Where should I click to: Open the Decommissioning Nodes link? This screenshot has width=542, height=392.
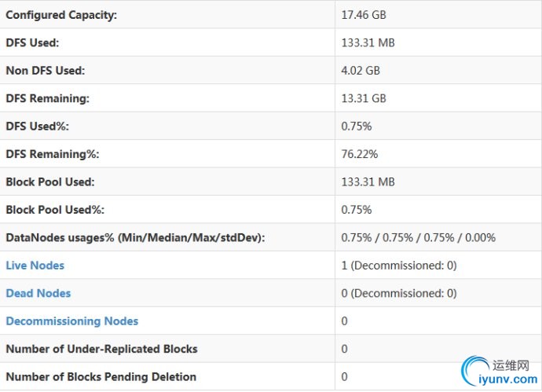(72, 321)
